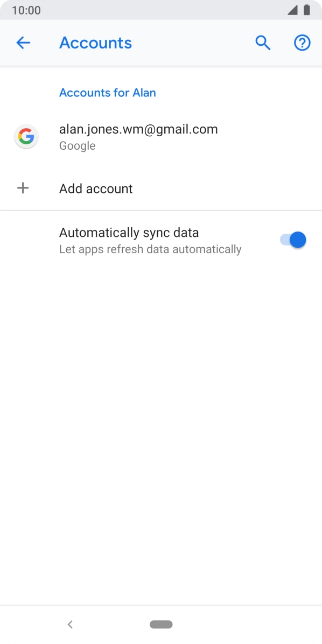This screenshot has height=644, width=322.
Task: Open help via the question mark icon
Action: pos(302,43)
